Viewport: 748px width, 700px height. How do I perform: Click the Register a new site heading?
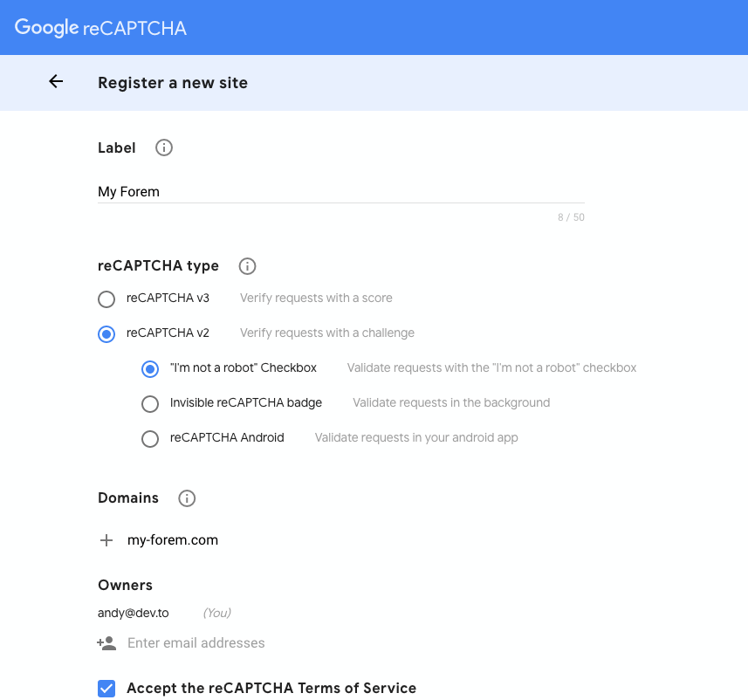coord(173,83)
